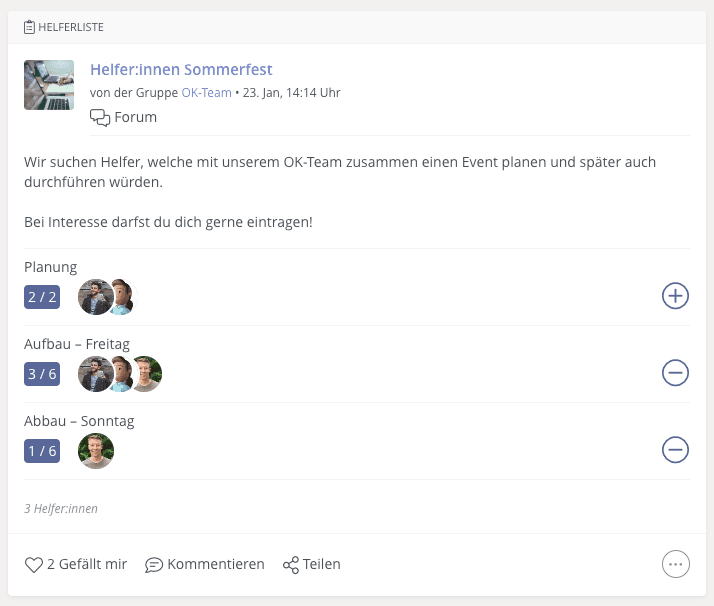Open Helfer:innen Sommerfest title link
The width and height of the screenshot is (714, 606).
[x=181, y=70]
